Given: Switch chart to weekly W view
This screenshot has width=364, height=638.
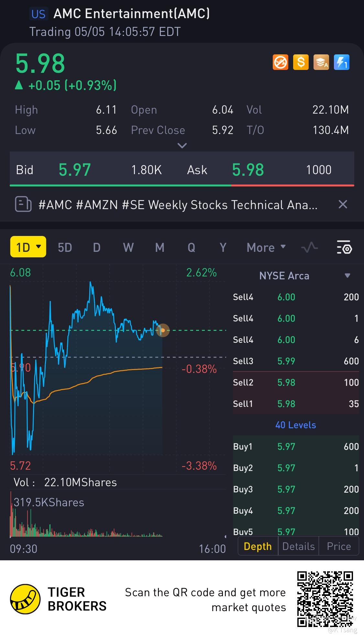Looking at the screenshot, I should (128, 248).
